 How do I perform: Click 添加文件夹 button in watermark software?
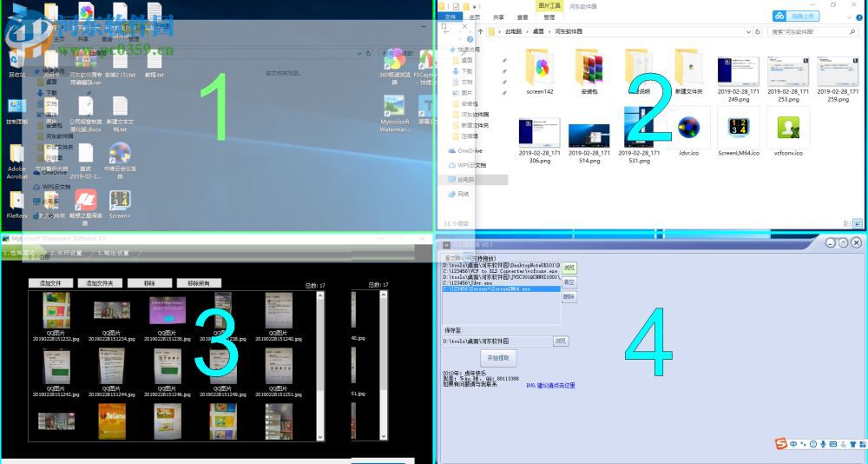[x=100, y=283]
